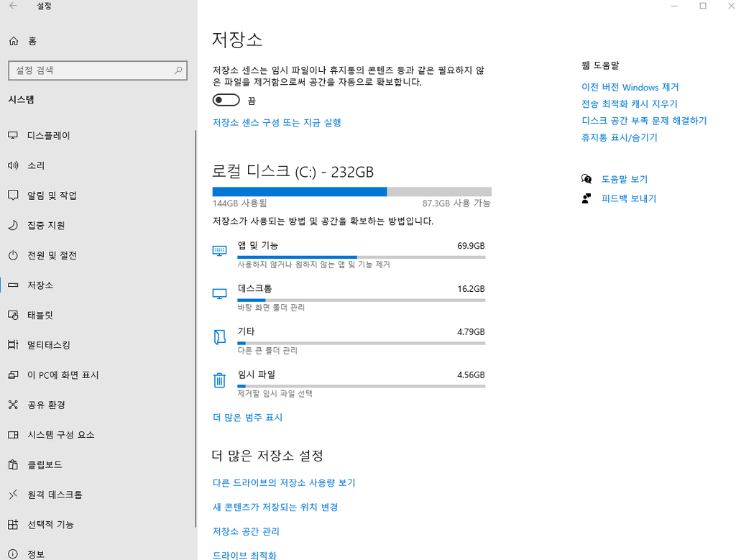The image size is (736, 560).
Task: Click the back arrow in title bar
Action: point(13,6)
